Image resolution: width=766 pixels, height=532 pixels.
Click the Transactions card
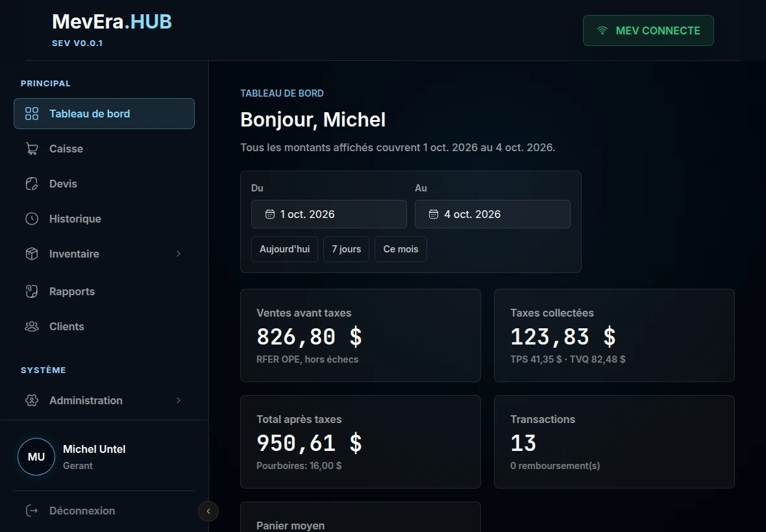pyautogui.click(x=614, y=442)
